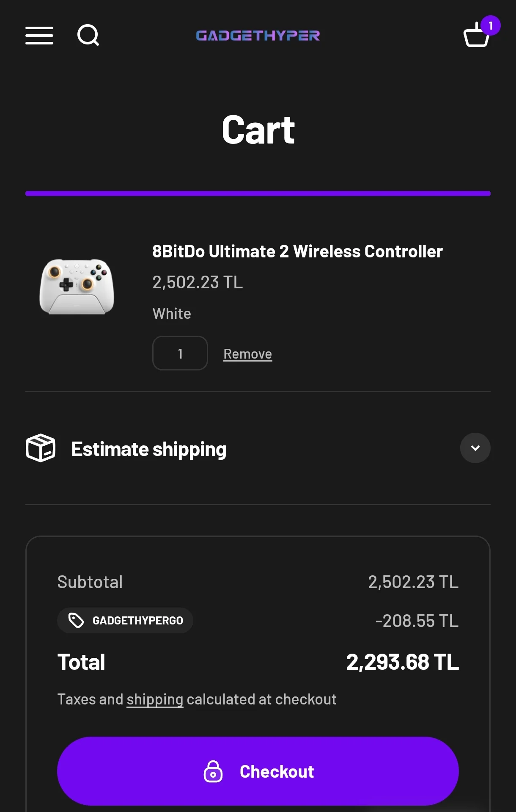Click the GADGETHYPERGO discount code text

pyautogui.click(x=137, y=621)
